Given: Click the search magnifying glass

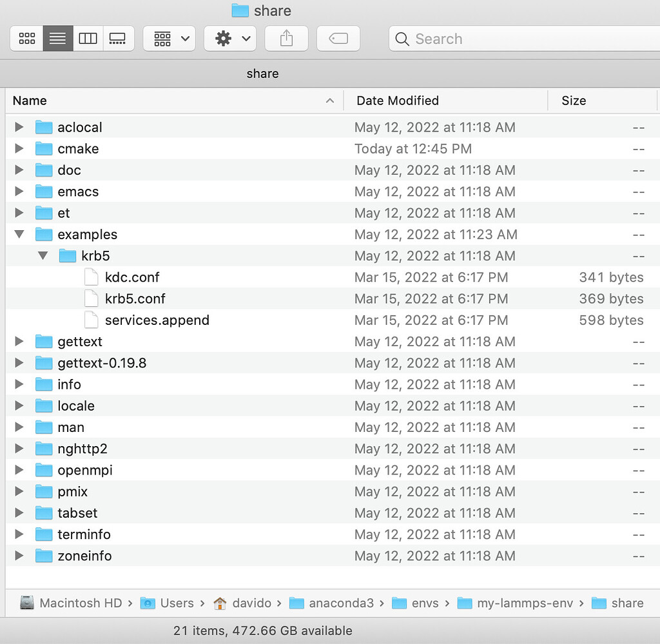Looking at the screenshot, I should [401, 39].
